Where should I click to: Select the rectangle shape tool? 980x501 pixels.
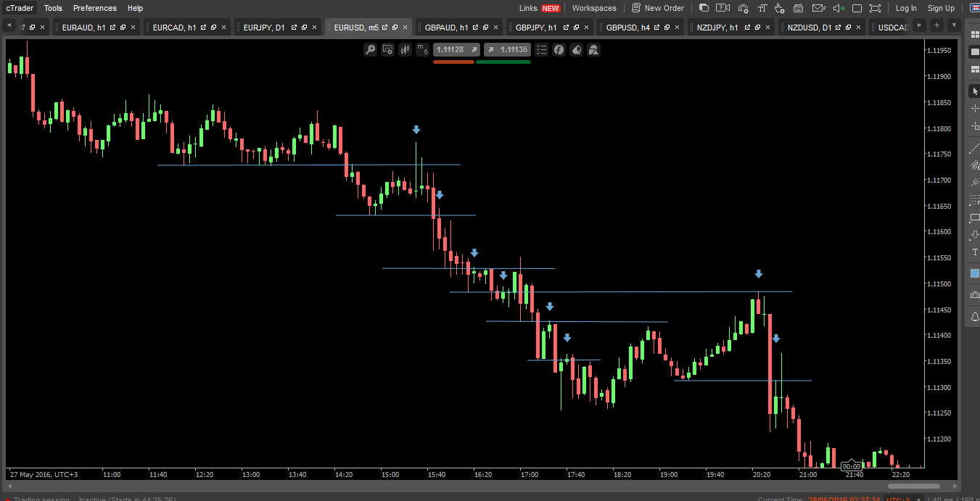coord(975,218)
